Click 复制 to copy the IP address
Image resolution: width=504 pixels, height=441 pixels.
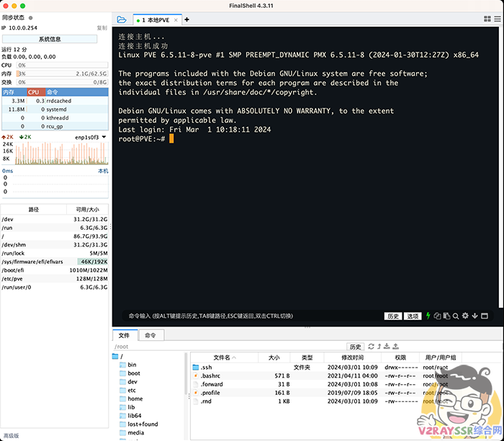point(102,27)
